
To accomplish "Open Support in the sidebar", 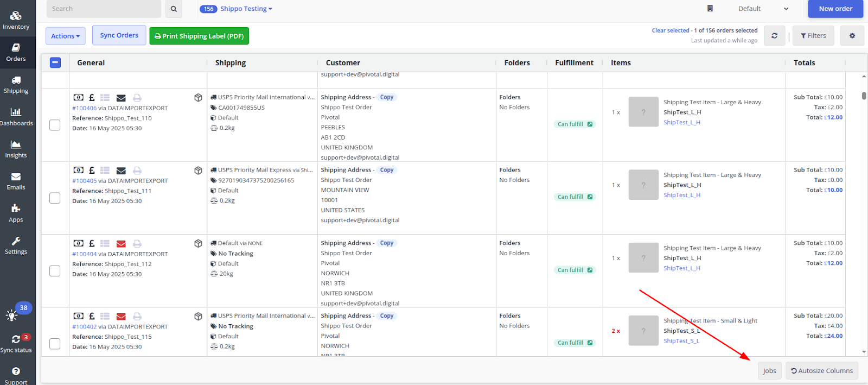I will (x=16, y=376).
